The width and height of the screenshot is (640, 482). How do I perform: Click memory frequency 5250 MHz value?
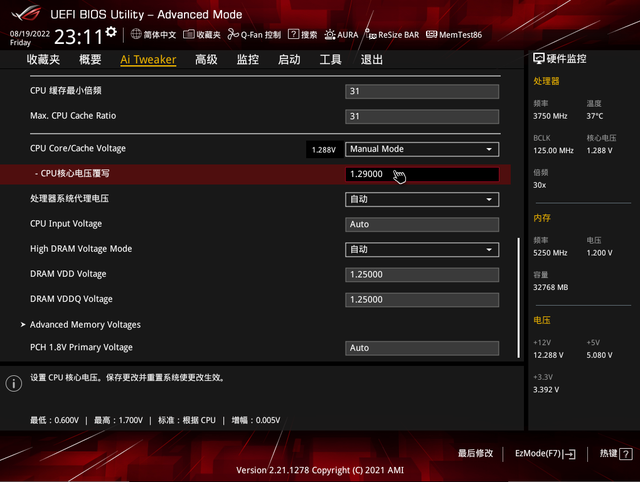tap(550, 253)
